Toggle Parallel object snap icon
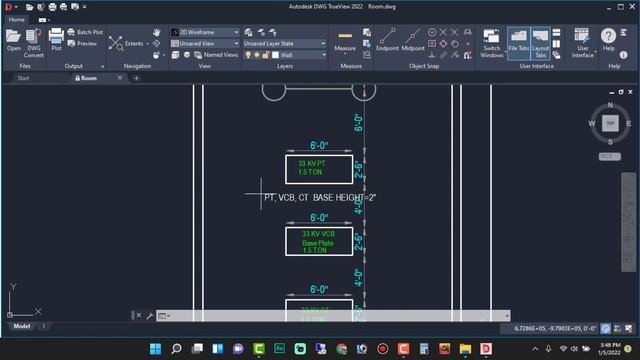Screen dimensions: 640x360 tap(443, 55)
